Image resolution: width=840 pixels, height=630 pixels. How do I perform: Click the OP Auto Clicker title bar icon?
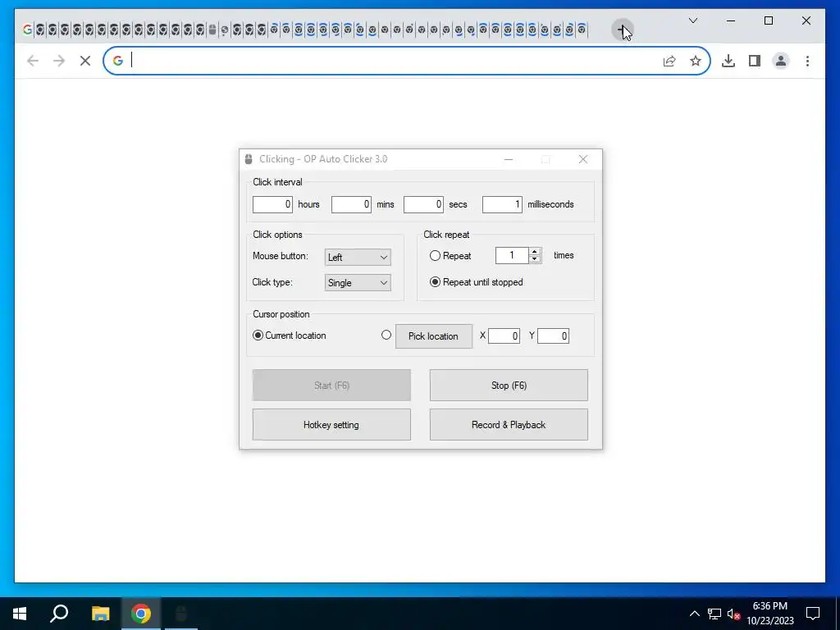[249, 159]
